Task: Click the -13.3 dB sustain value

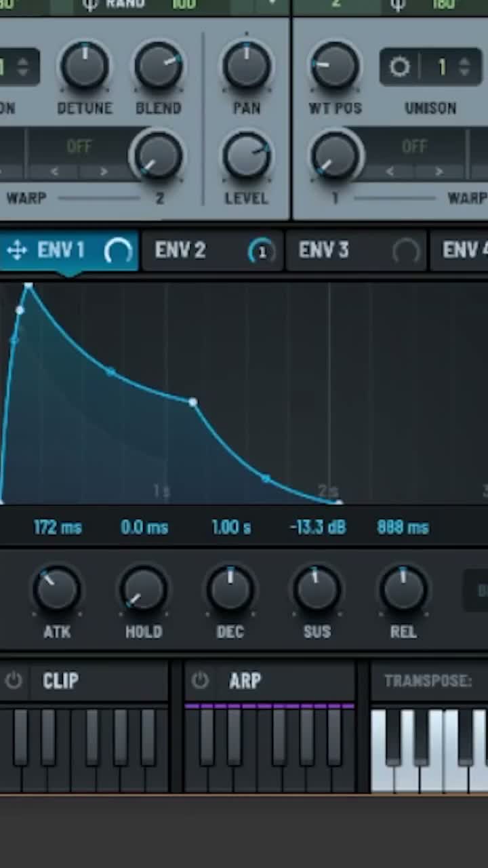Action: click(x=318, y=528)
